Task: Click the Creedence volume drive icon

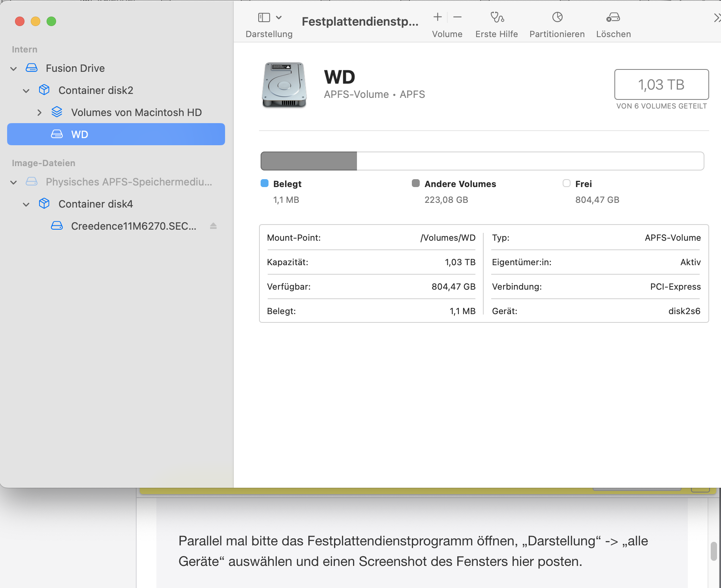Action: coord(57,226)
